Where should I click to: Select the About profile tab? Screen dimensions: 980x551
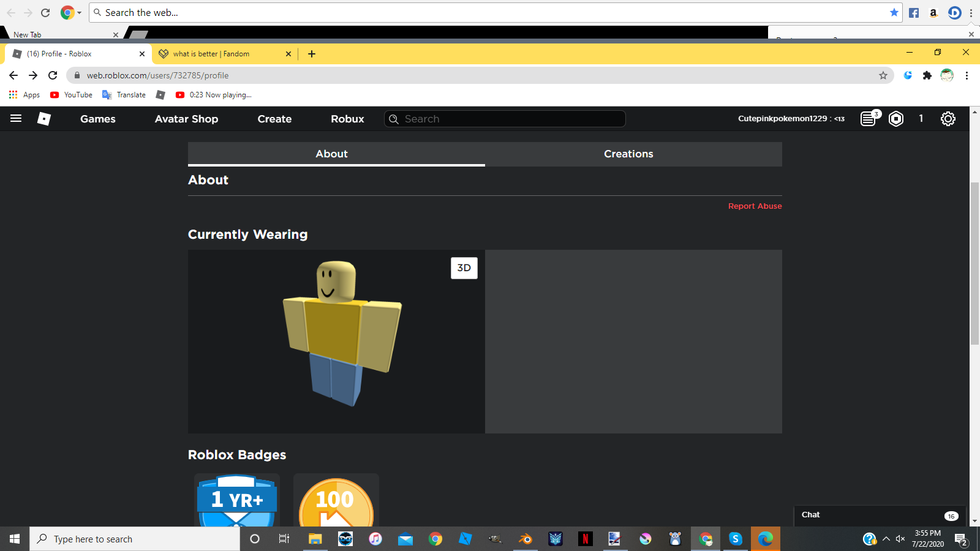click(336, 154)
